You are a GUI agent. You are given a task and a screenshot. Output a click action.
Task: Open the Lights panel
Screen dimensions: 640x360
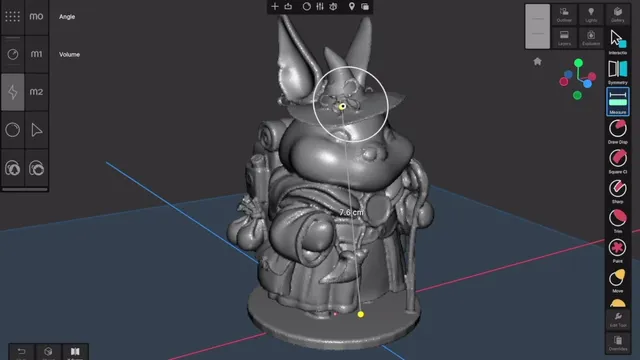coord(591,15)
